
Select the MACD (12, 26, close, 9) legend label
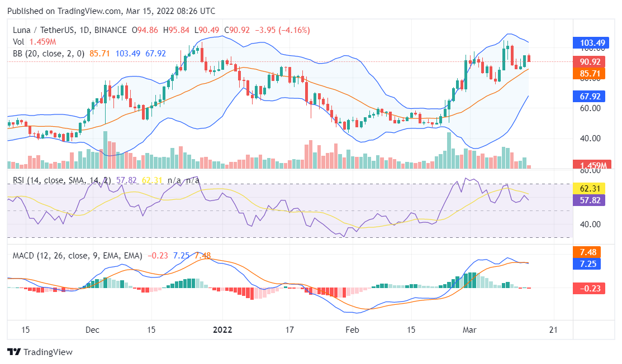point(77,256)
